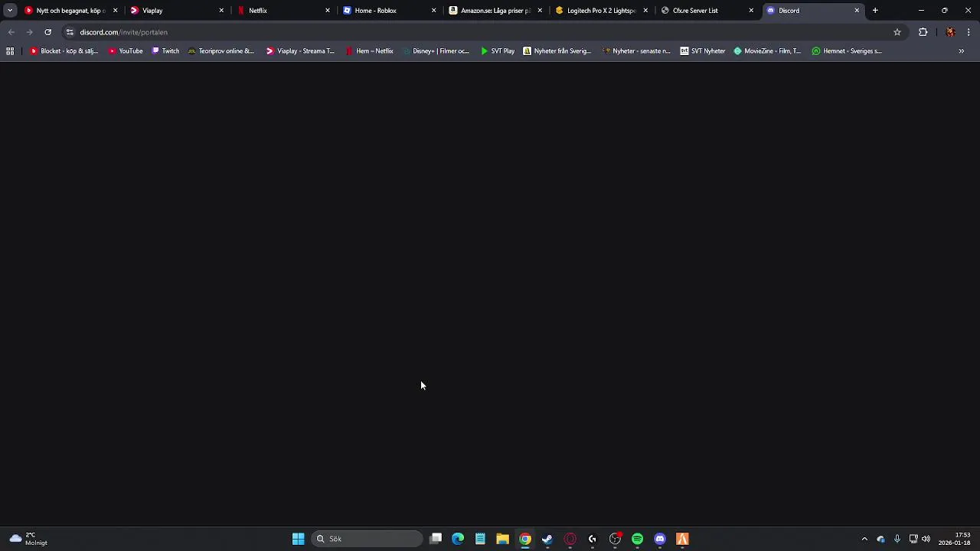The height and width of the screenshot is (551, 980).
Task: Switch to the Nytt och begagnat tab
Action: pyautogui.click(x=70, y=11)
